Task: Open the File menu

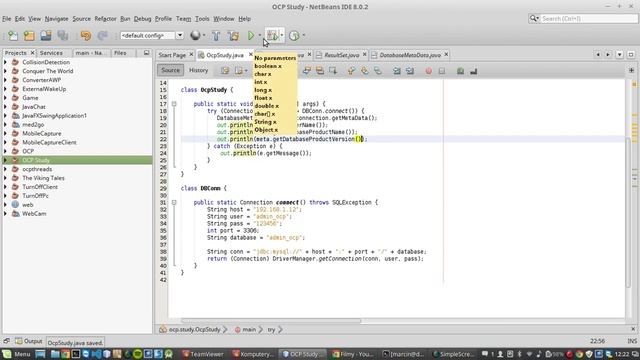Action: pos(7,19)
